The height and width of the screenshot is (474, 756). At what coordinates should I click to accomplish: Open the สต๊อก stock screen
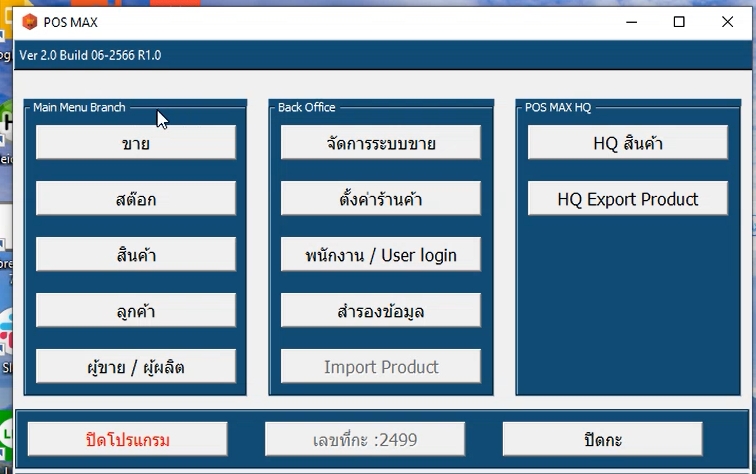pyautogui.click(x=136, y=198)
